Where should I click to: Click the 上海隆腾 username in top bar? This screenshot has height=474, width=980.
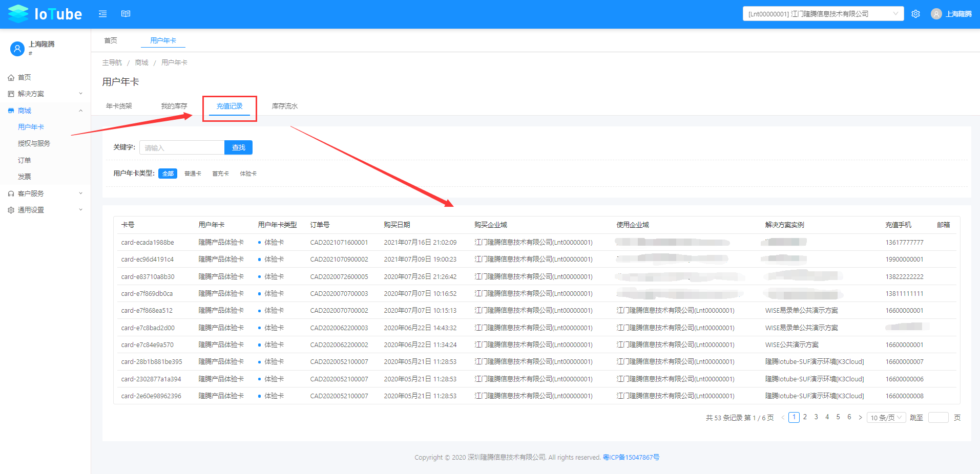(x=958, y=14)
